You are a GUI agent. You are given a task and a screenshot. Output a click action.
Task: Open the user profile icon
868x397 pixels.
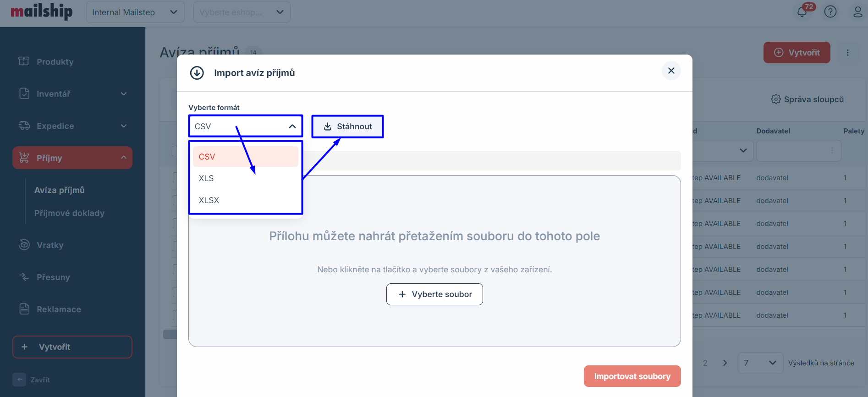coord(857,11)
